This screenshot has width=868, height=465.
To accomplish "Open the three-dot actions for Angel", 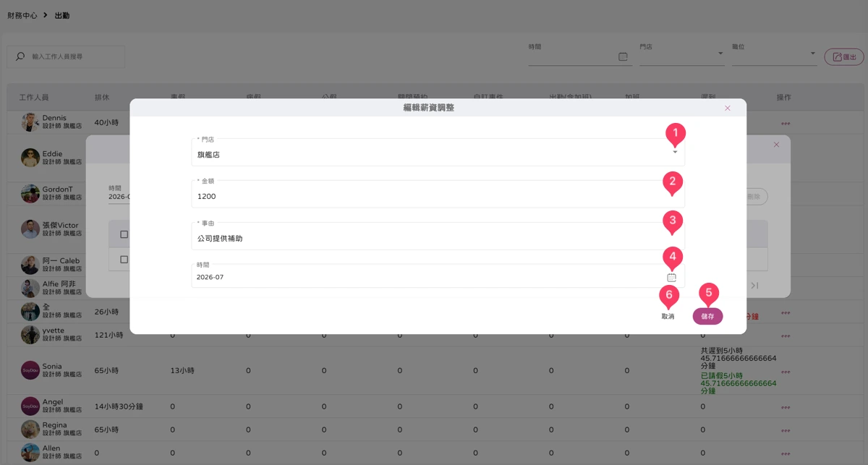I will (786, 407).
